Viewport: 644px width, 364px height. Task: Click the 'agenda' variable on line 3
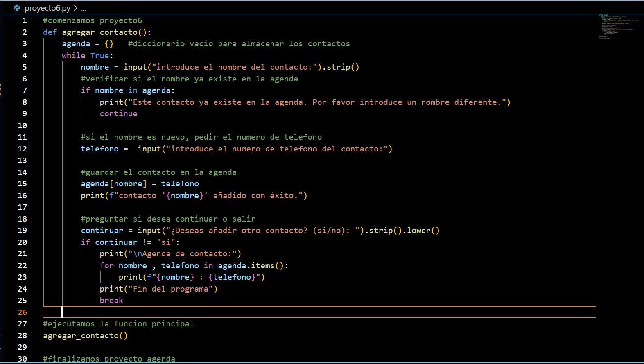[76, 44]
